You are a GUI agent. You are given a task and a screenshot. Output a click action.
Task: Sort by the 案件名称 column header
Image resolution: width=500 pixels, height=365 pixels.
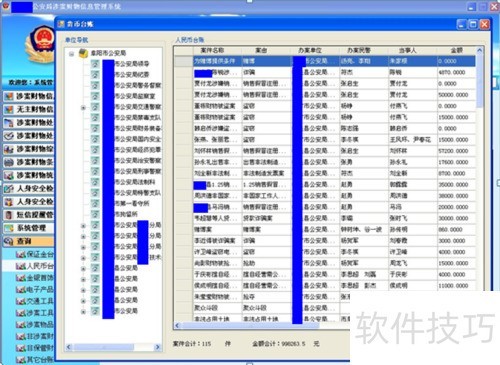212,50
